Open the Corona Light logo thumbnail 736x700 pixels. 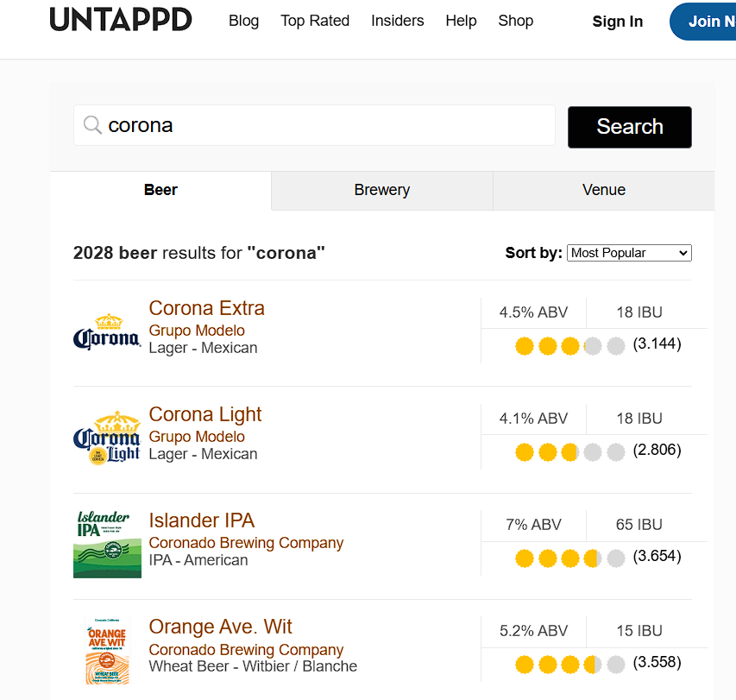click(107, 438)
